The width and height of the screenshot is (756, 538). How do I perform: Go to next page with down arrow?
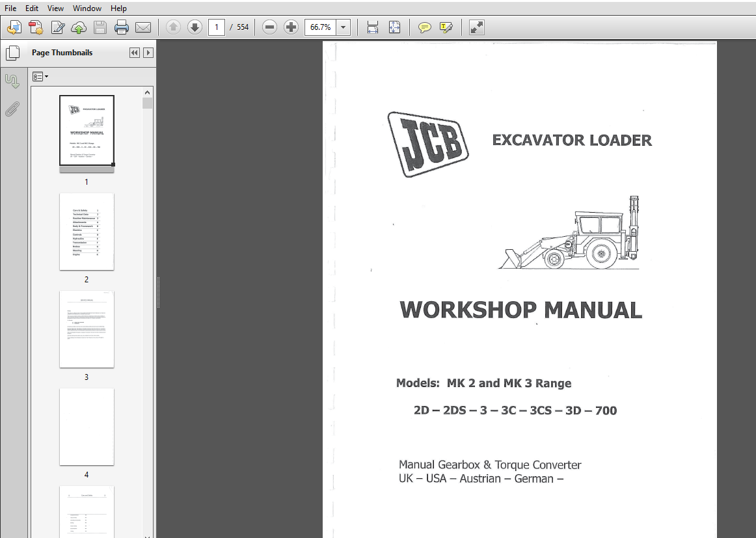click(x=195, y=27)
